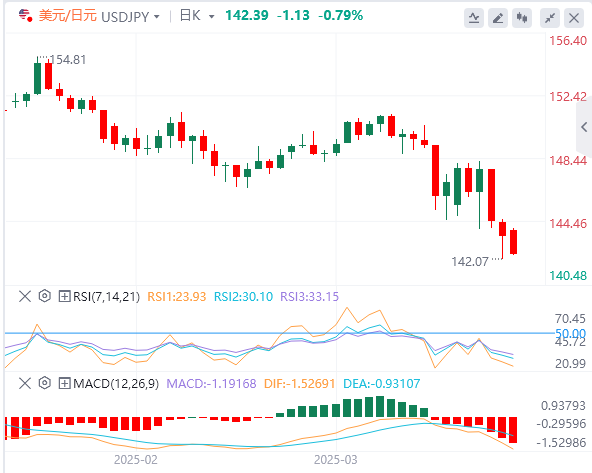Viewport: 592px width, 473px height.
Task: Click the 144.46 price axis label
Action: coord(568,223)
